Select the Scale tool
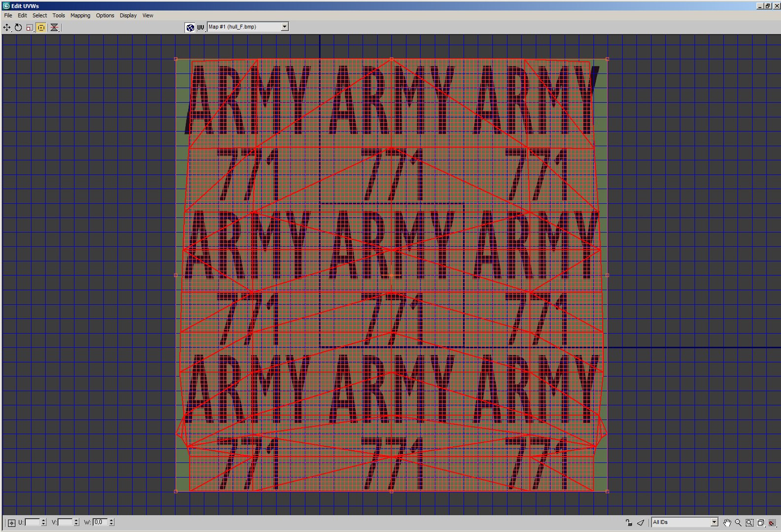The image size is (781, 532). [x=30, y=28]
